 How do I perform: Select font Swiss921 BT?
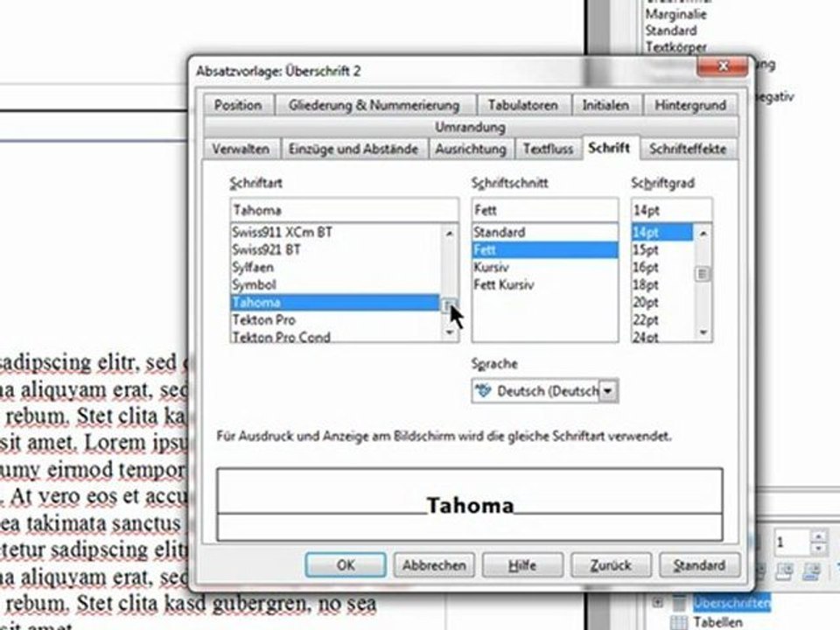[x=335, y=249]
